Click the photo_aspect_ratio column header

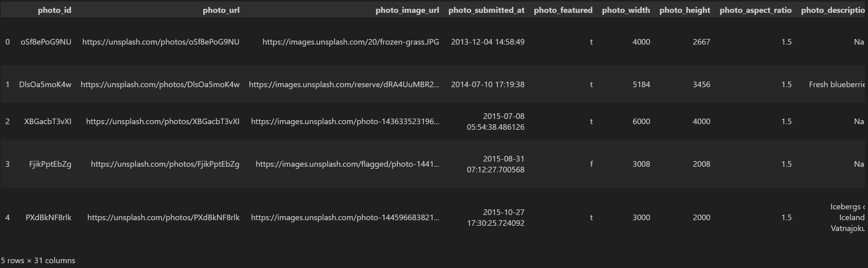(x=755, y=10)
